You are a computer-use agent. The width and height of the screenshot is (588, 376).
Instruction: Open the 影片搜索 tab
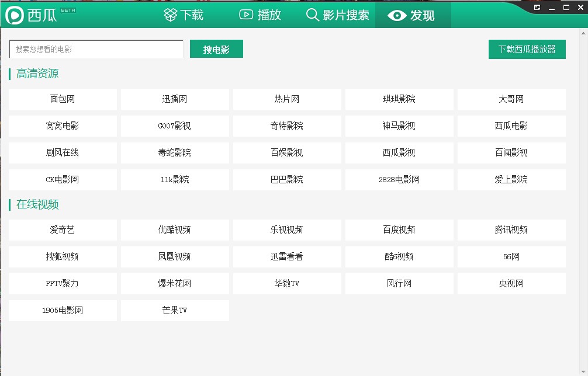click(x=337, y=15)
